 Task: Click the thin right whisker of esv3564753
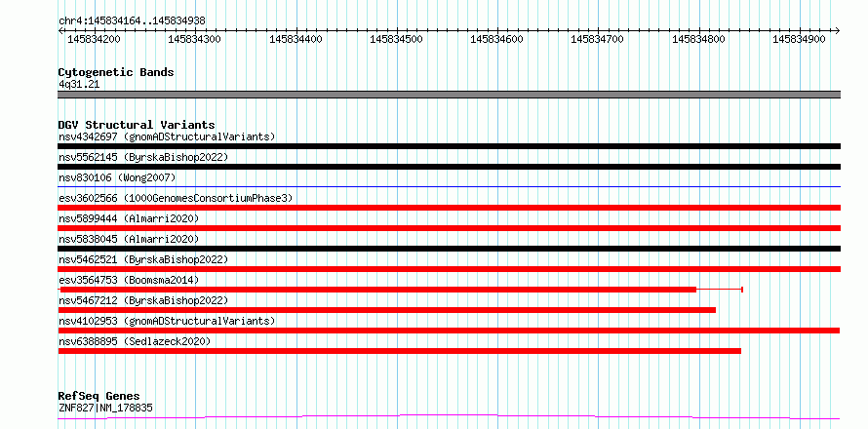(x=719, y=290)
